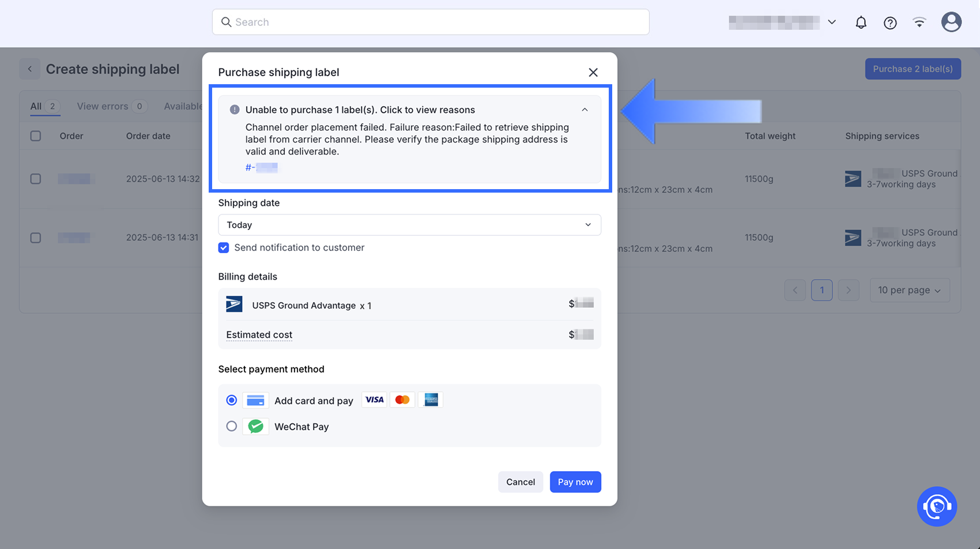Click into the Search field
Viewport: 980px width, 549px height.
point(431,22)
